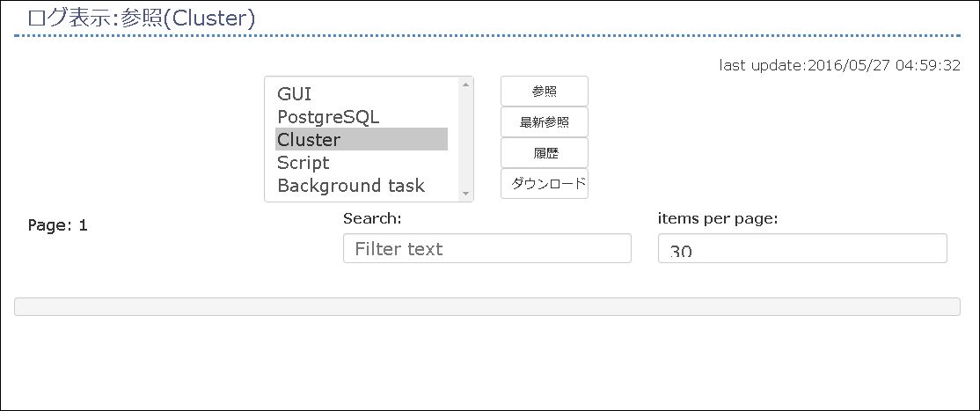Click the ダウンロード button
The width and height of the screenshot is (980, 411).
[x=545, y=183]
